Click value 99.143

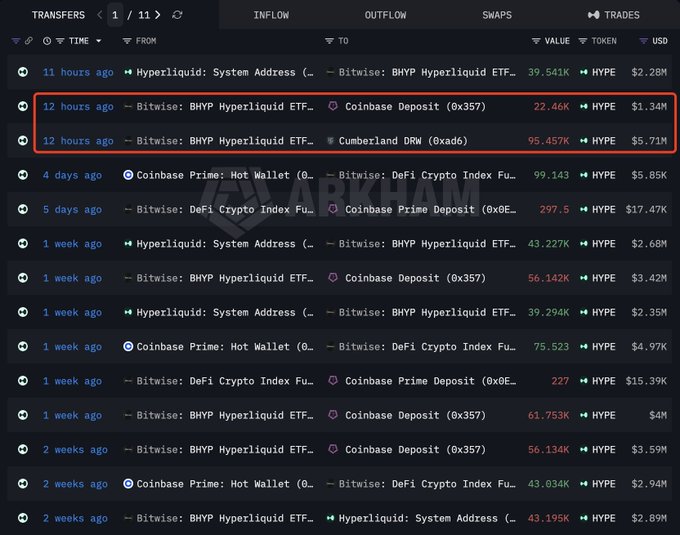click(551, 175)
